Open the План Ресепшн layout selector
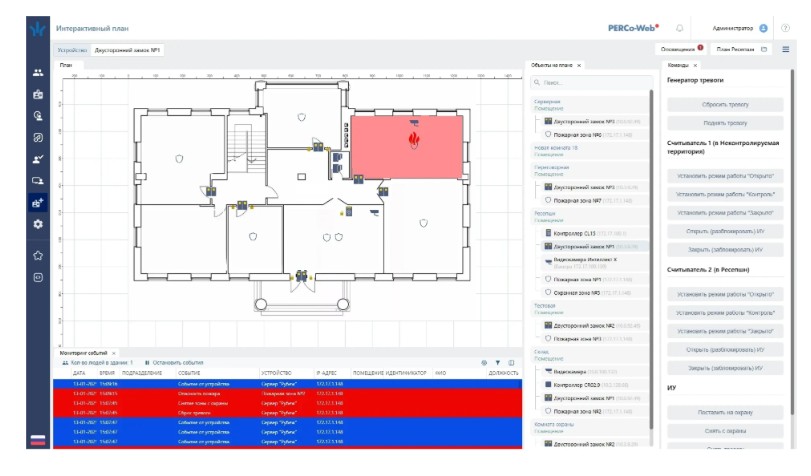Viewport: 811px width, 476px height. coord(742,48)
